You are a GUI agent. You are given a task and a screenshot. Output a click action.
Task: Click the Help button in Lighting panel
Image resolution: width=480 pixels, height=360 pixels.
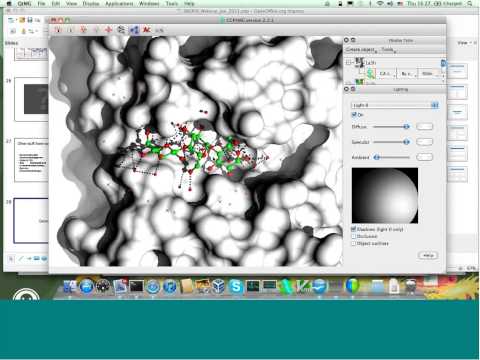(x=428, y=255)
